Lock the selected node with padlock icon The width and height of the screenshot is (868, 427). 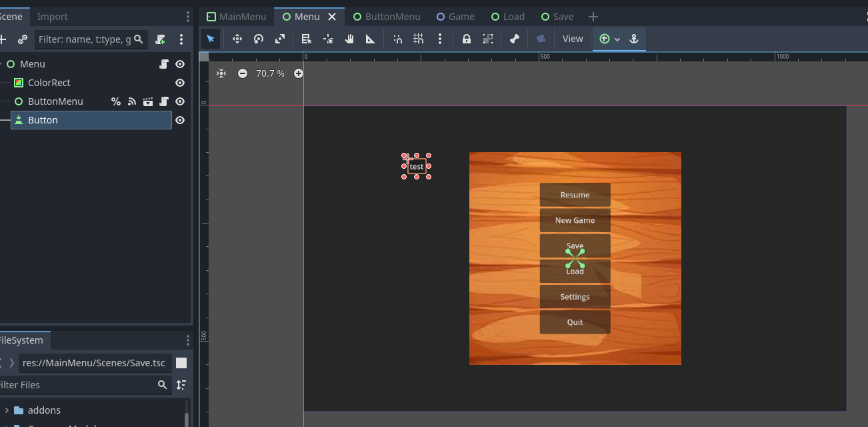pyautogui.click(x=467, y=39)
